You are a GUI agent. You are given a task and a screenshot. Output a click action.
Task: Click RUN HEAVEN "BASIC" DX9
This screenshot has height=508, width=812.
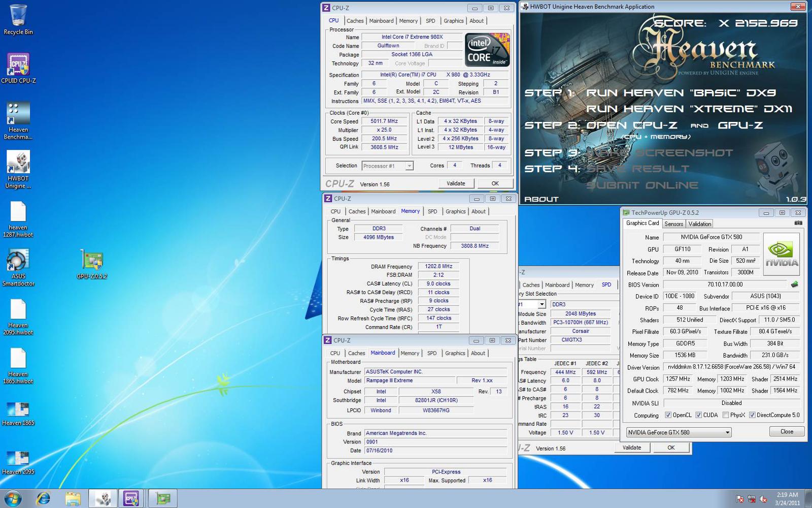point(681,93)
